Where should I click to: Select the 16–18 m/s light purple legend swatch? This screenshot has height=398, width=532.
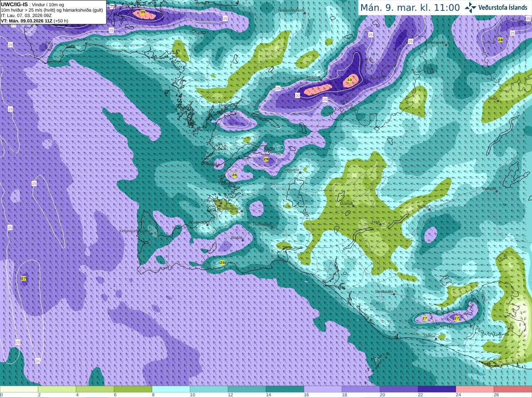click(x=323, y=389)
